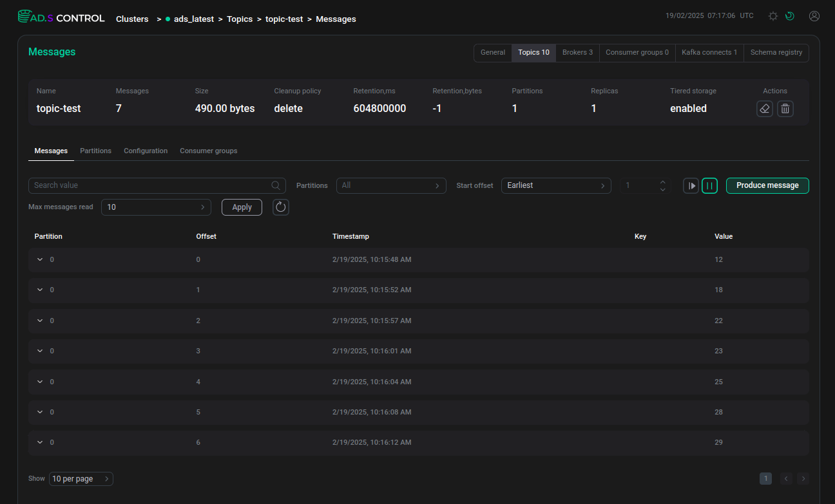Click the delete topic trash icon

[785, 109]
